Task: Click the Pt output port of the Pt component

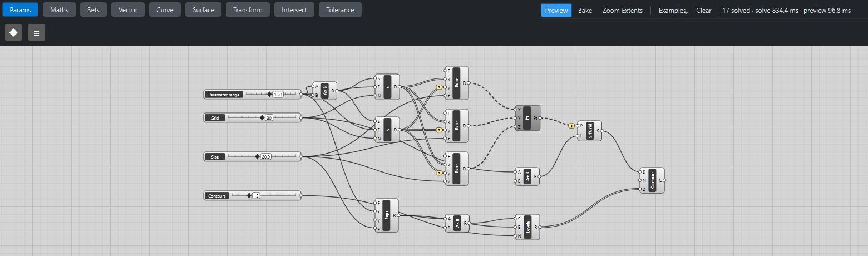Action: pos(540,118)
